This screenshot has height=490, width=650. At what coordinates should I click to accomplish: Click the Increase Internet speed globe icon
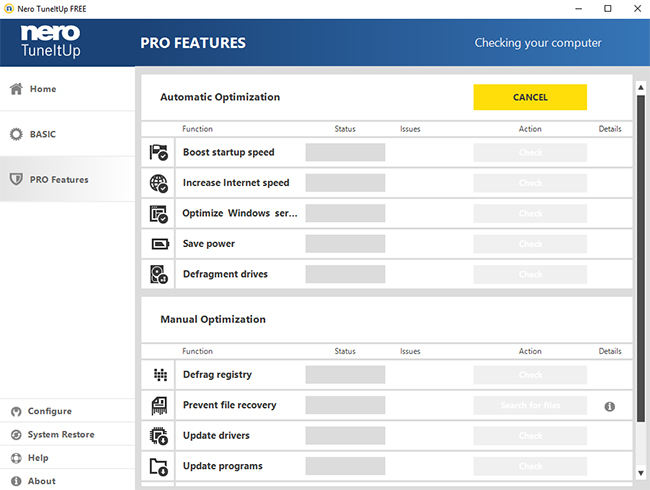159,183
